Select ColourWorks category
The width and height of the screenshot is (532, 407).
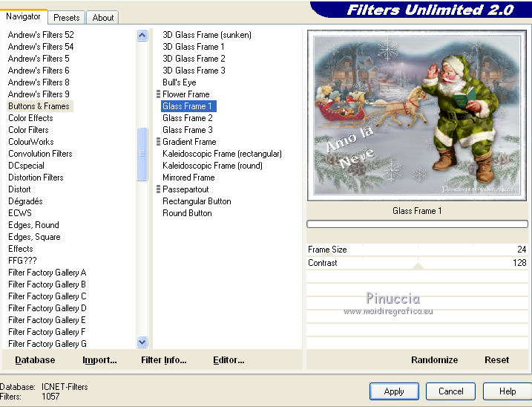coord(31,142)
